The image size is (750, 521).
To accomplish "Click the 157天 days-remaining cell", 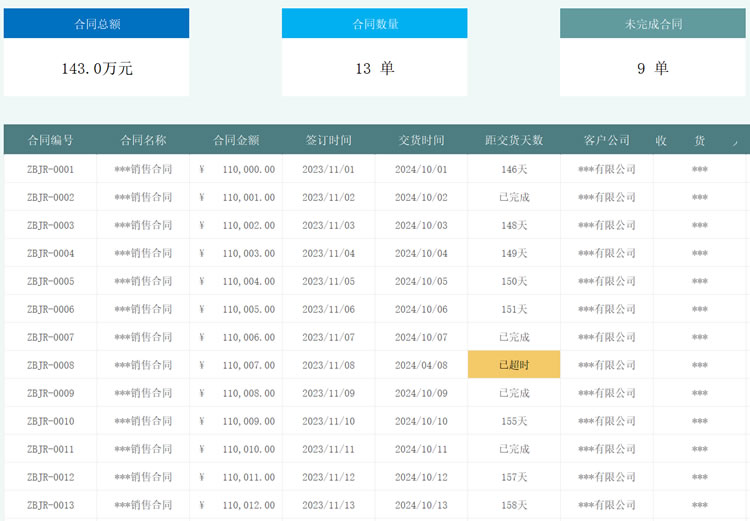I will tap(514, 477).
